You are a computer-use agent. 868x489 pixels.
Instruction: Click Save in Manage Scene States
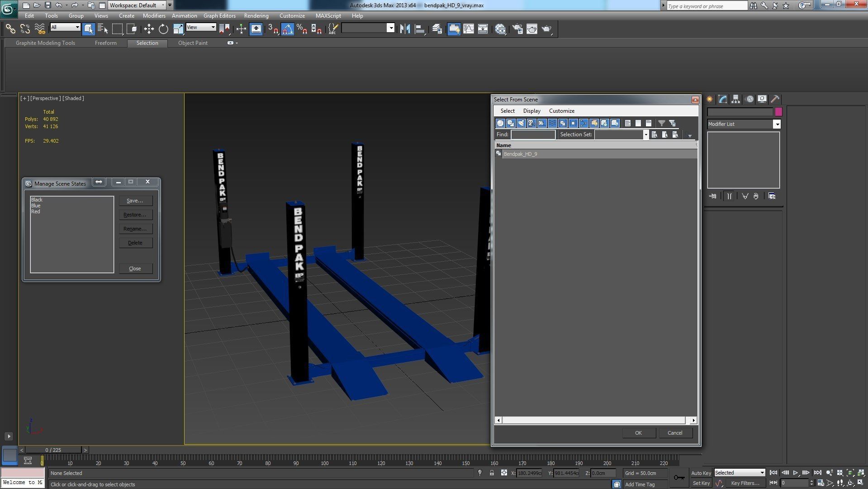[x=135, y=201]
